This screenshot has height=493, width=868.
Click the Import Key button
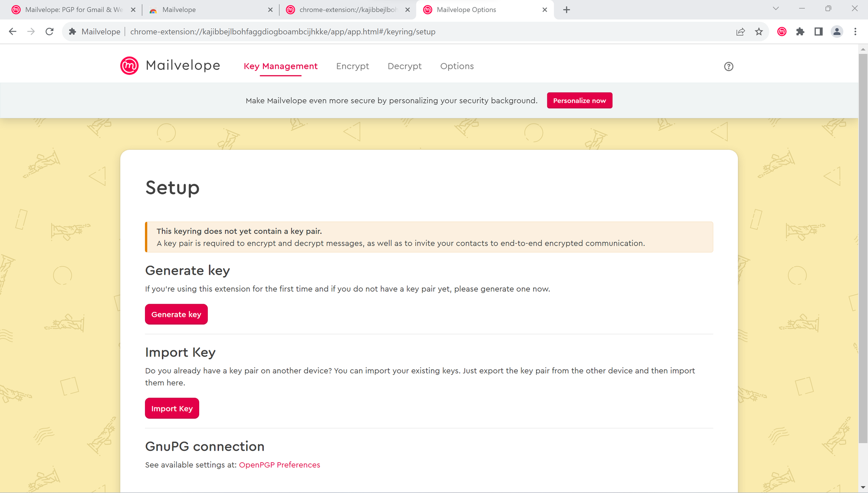172,408
